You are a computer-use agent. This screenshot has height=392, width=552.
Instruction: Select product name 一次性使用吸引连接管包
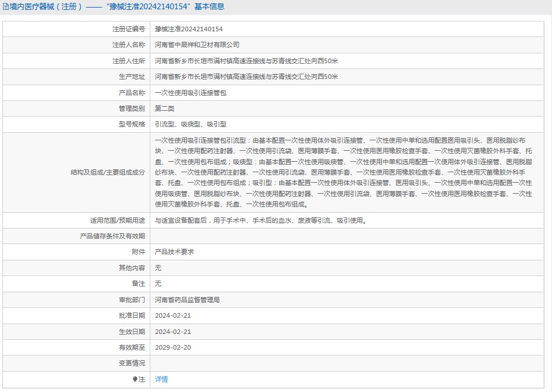click(x=190, y=92)
